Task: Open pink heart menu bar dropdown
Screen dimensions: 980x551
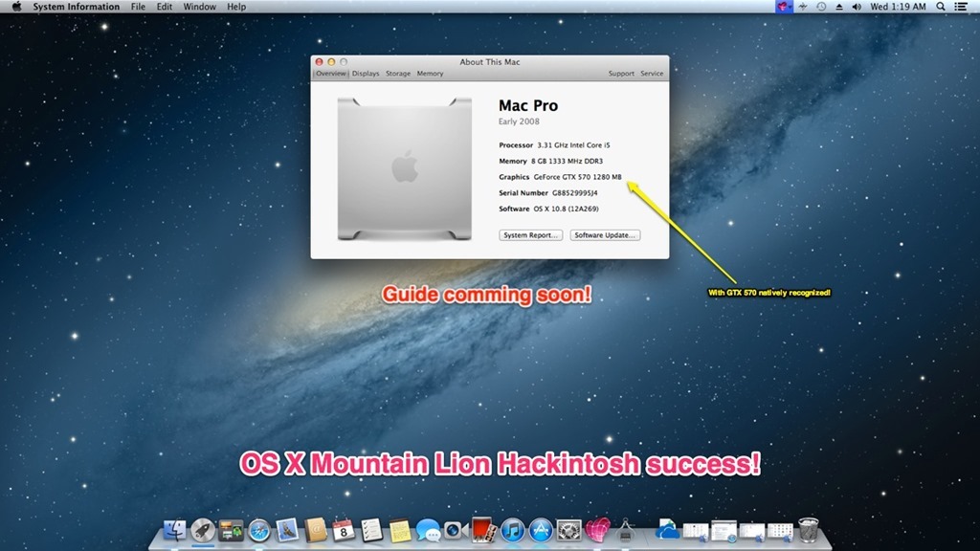Action: [x=785, y=7]
